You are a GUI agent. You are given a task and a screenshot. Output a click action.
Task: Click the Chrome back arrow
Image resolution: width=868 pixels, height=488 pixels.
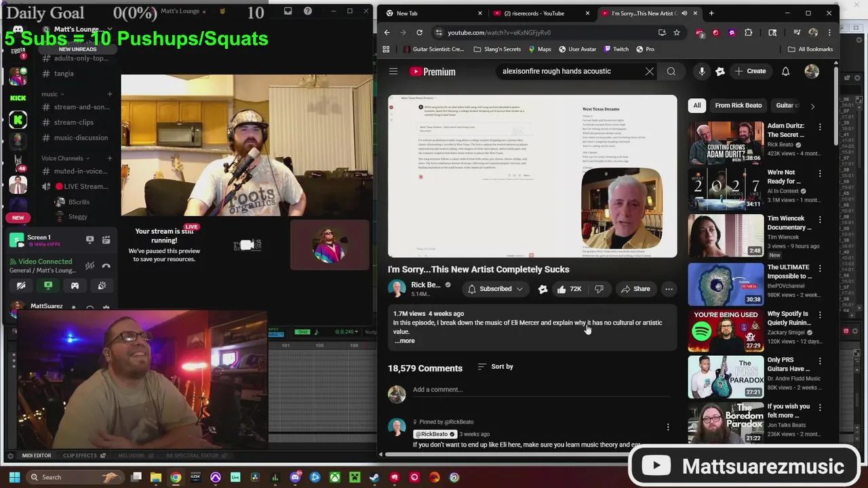[x=387, y=33]
